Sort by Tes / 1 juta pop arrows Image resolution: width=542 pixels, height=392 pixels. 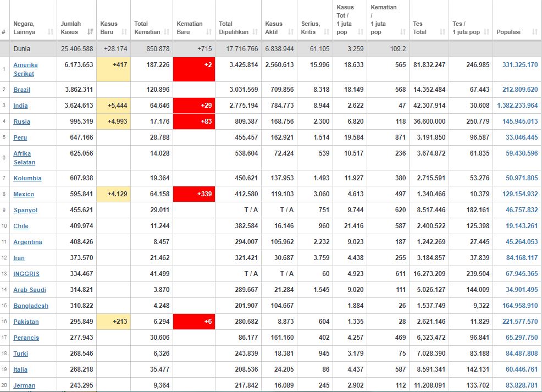pos(486,32)
